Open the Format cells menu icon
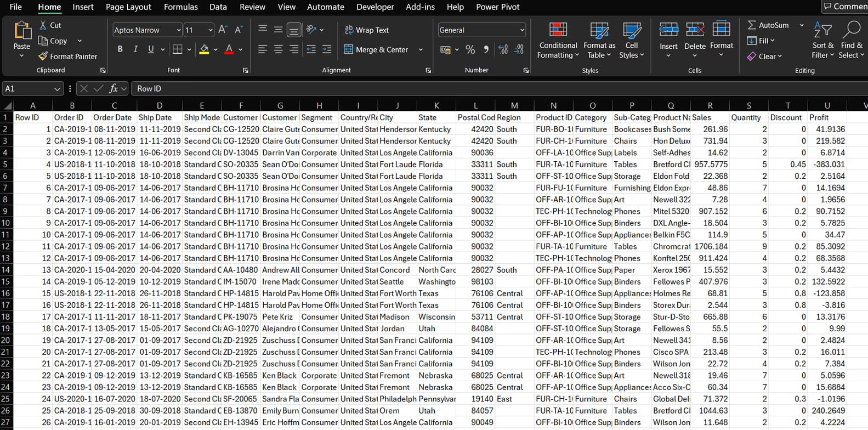 click(x=721, y=30)
